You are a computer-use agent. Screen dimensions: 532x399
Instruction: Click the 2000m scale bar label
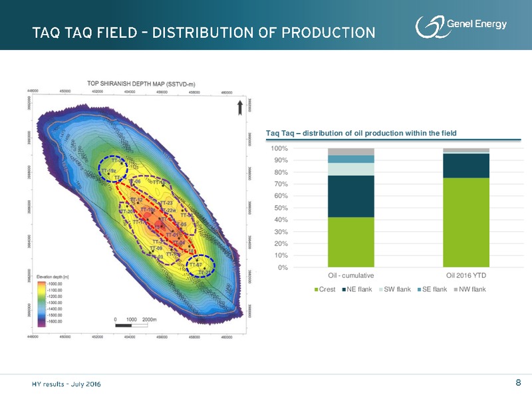click(x=150, y=320)
